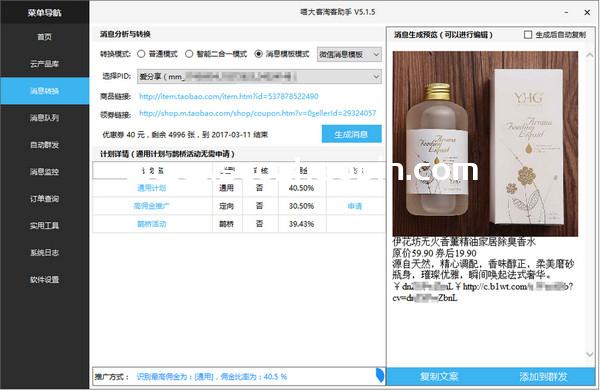Expand the 微信消息模板 dropdown
The image size is (600, 391).
[x=349, y=54]
